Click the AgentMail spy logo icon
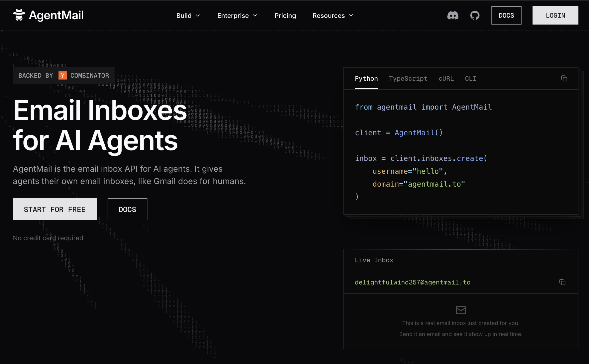The width and height of the screenshot is (589, 364). pyautogui.click(x=19, y=15)
